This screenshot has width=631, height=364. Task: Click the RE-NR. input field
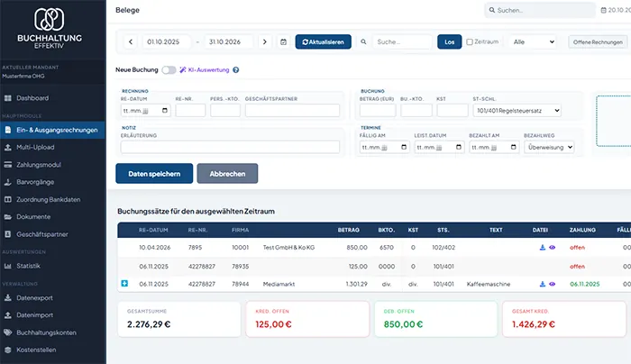190,111
